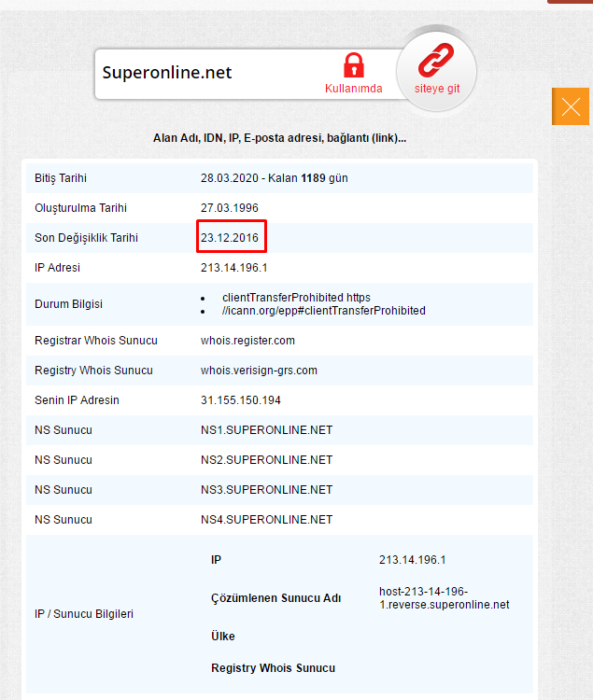Click the IP Adresi value 213.14.196.1
Screen dimensions: 593x700
pos(234,268)
